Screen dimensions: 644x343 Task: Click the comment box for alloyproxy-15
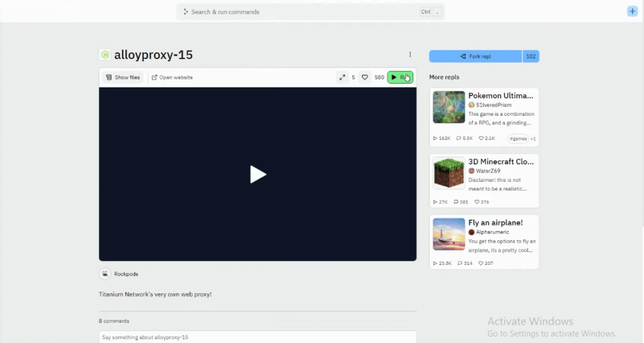pyautogui.click(x=257, y=337)
